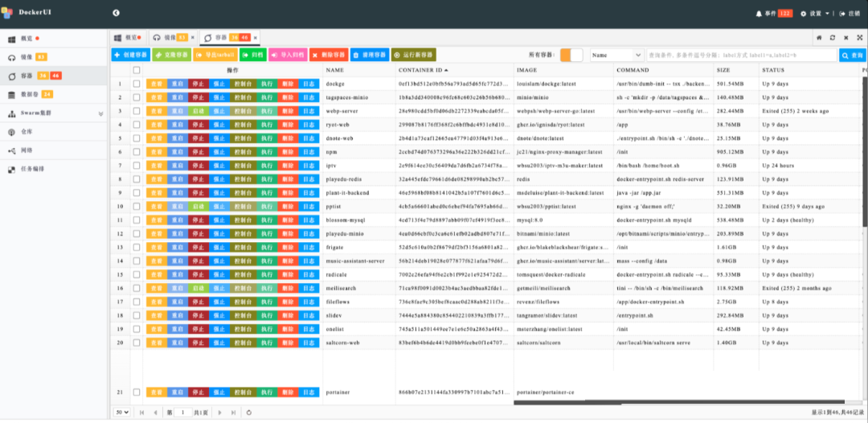The image size is (868, 423).
Task: Open 任务编排 in the sidebar
Action: tap(54, 169)
